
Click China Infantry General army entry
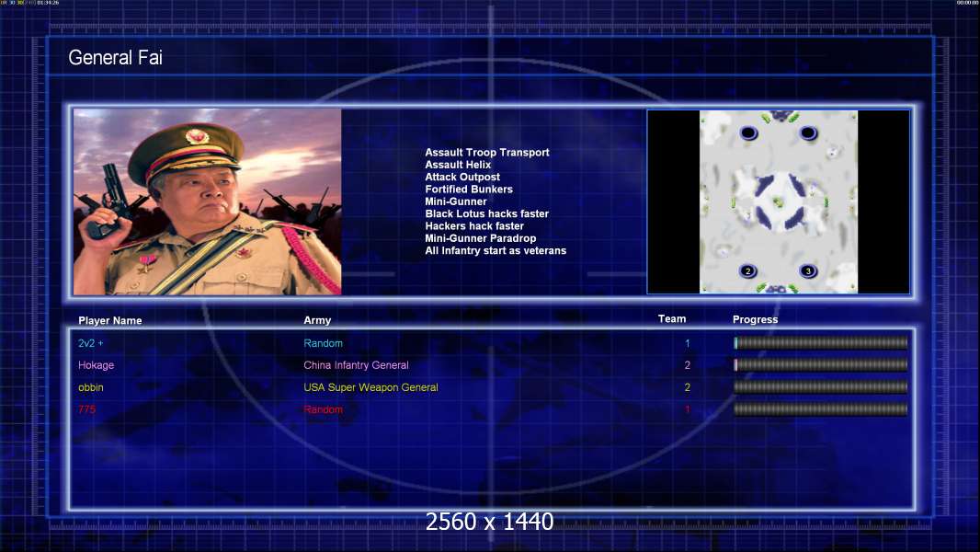click(x=357, y=365)
